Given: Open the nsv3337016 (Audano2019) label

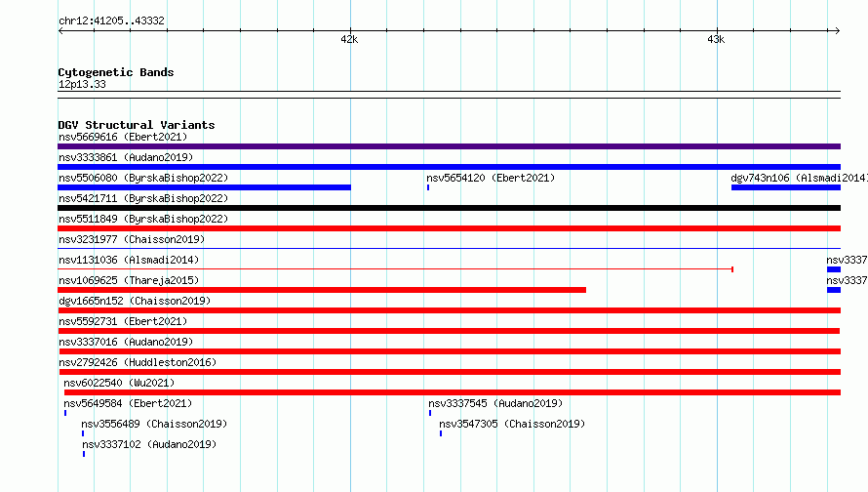Looking at the screenshot, I should [x=126, y=342].
